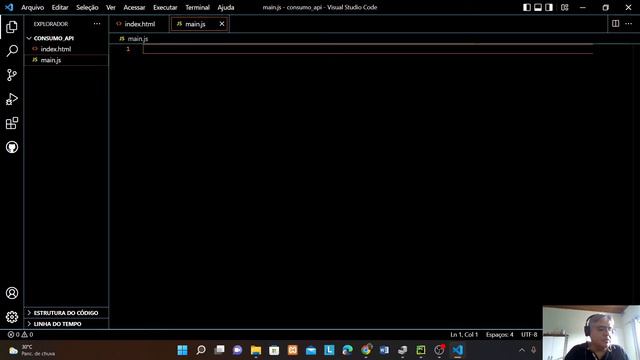Open the Seleção menu

pyautogui.click(x=87, y=7)
